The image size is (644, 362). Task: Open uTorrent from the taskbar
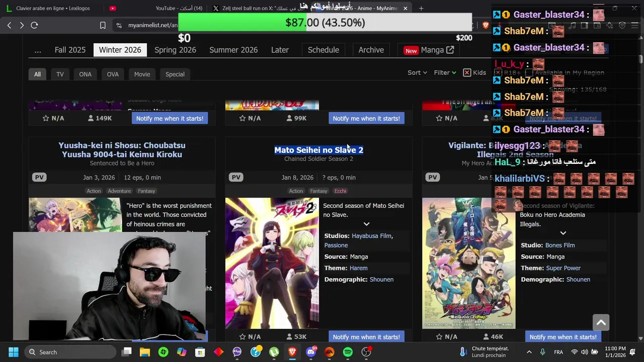pyautogui.click(x=274, y=352)
